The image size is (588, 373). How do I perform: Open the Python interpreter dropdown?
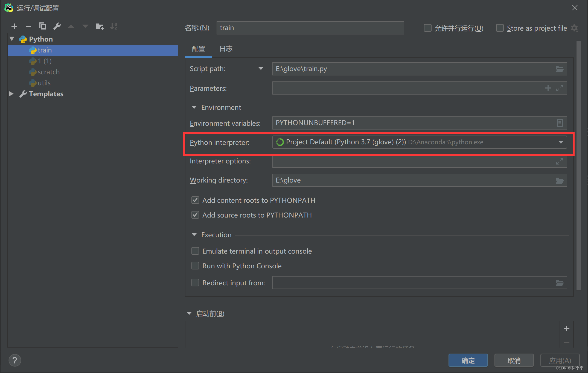pyautogui.click(x=561, y=142)
